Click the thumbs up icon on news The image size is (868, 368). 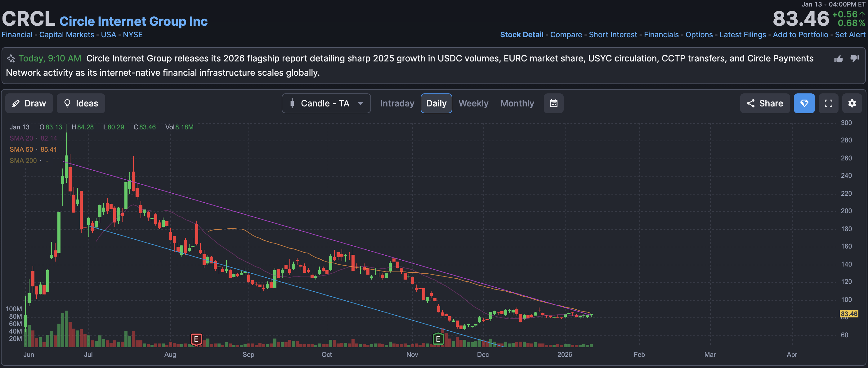click(x=838, y=59)
